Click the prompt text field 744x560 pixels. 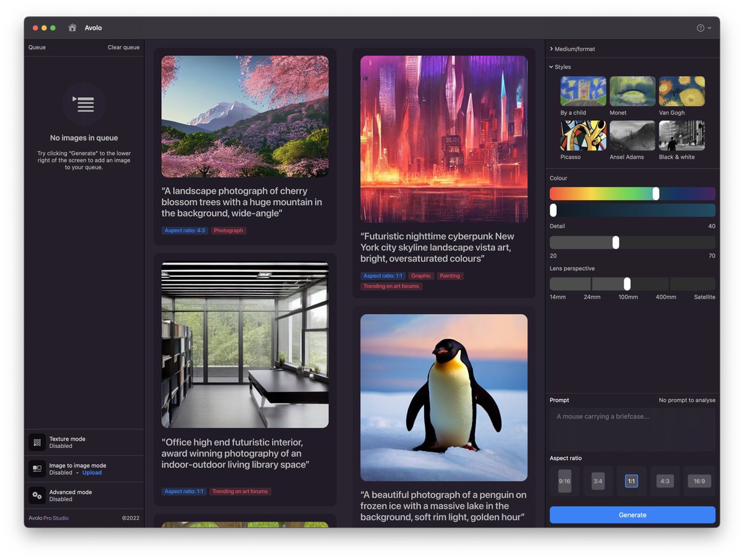pyautogui.click(x=632, y=429)
